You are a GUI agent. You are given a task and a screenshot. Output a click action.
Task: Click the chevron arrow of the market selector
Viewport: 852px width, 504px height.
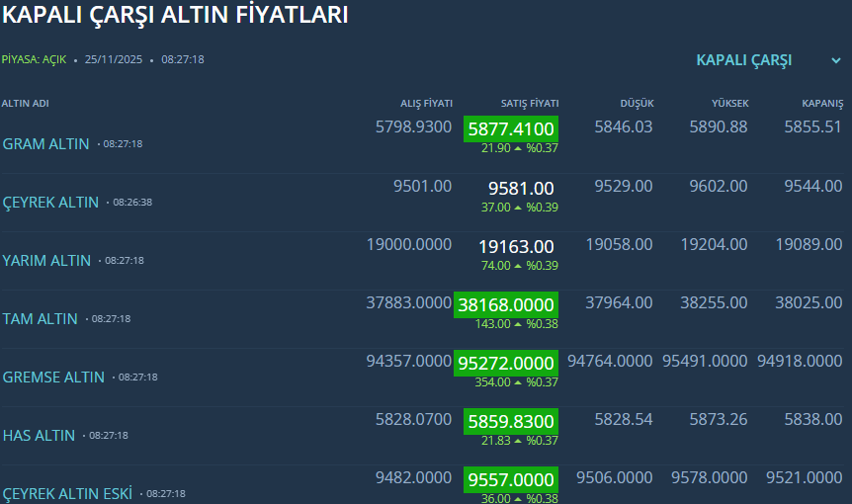(835, 60)
